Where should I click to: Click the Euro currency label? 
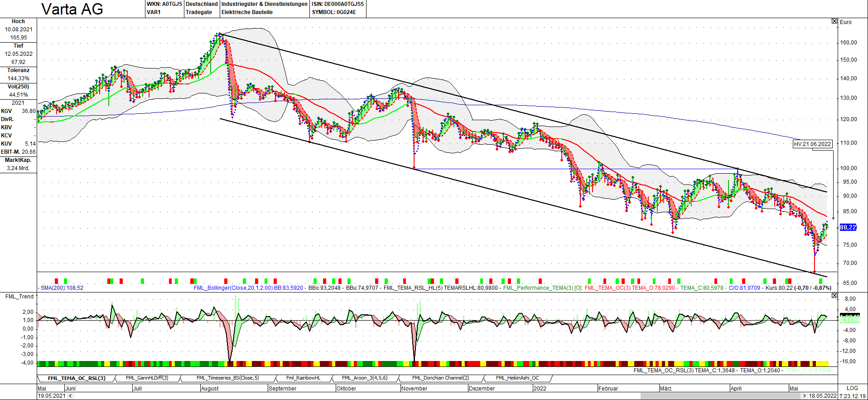(846, 22)
